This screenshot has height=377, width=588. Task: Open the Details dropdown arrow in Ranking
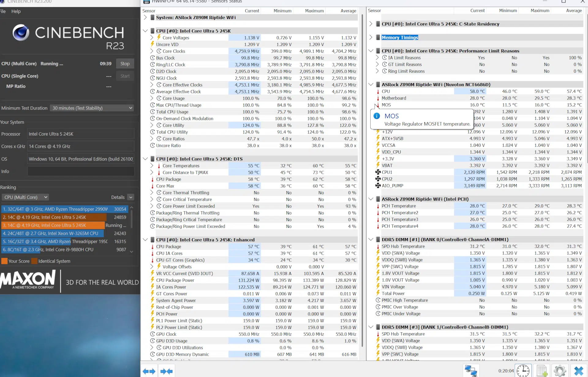pos(131,197)
